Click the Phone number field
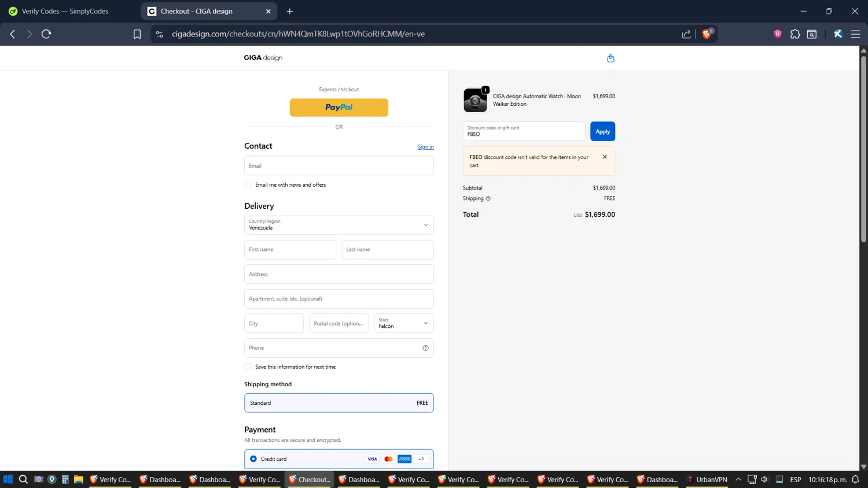 [339, 348]
